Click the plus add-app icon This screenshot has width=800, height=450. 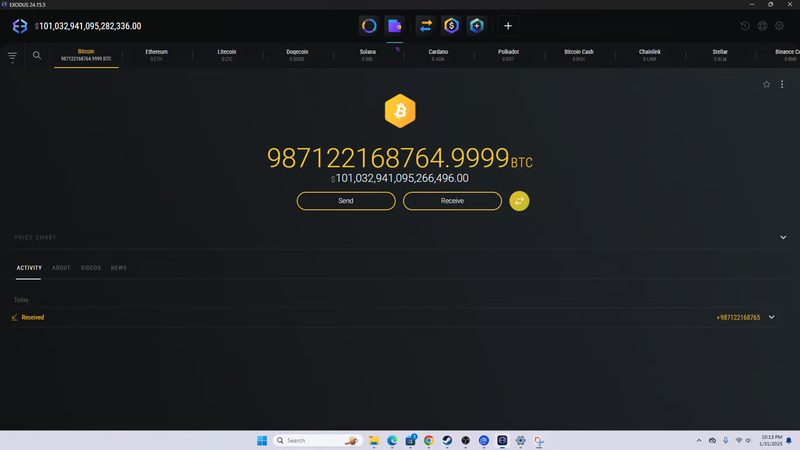pyautogui.click(x=508, y=26)
